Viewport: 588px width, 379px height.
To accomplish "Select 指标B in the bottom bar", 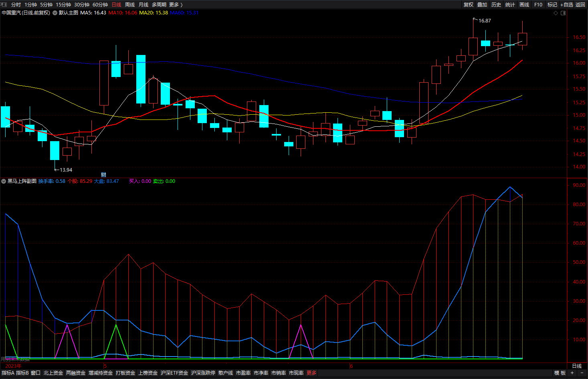I will [22, 373].
